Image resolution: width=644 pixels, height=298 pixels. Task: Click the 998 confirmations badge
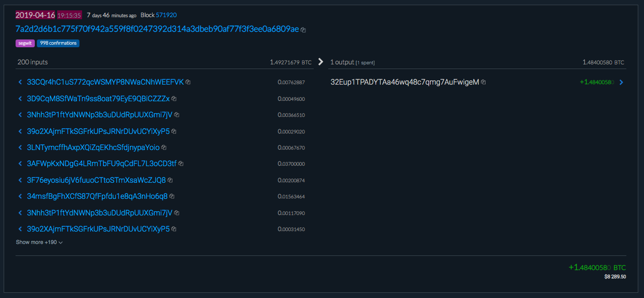pyautogui.click(x=58, y=43)
